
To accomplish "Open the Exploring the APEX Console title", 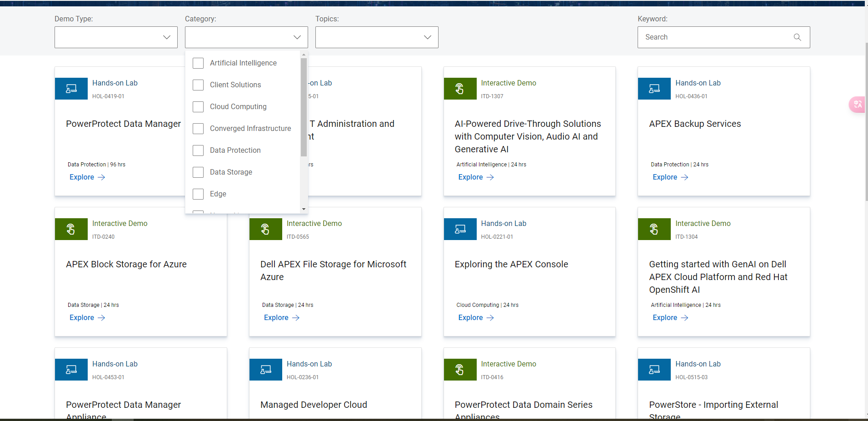I will (511, 264).
